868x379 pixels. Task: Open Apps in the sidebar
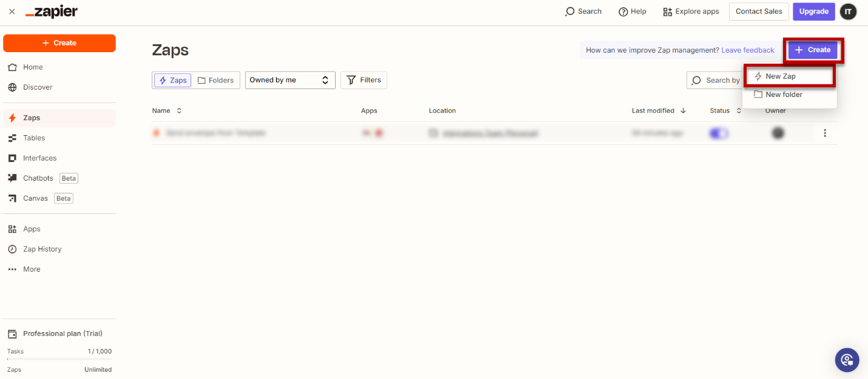[x=59, y=229]
